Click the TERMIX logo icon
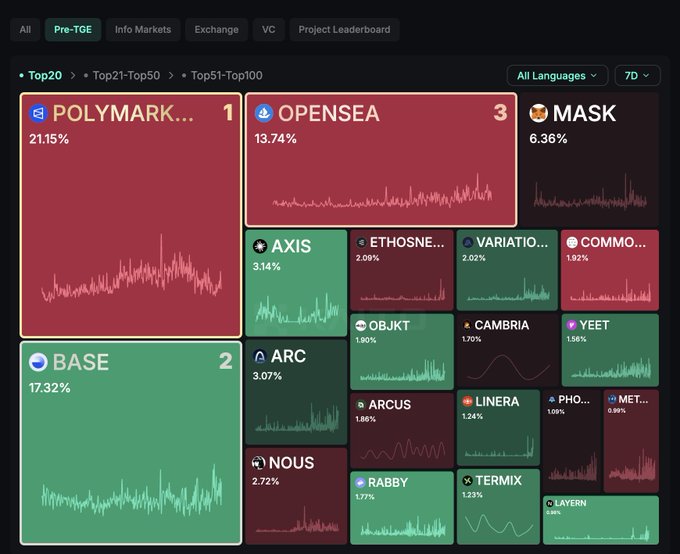Image resolution: width=680 pixels, height=554 pixels. point(468,481)
